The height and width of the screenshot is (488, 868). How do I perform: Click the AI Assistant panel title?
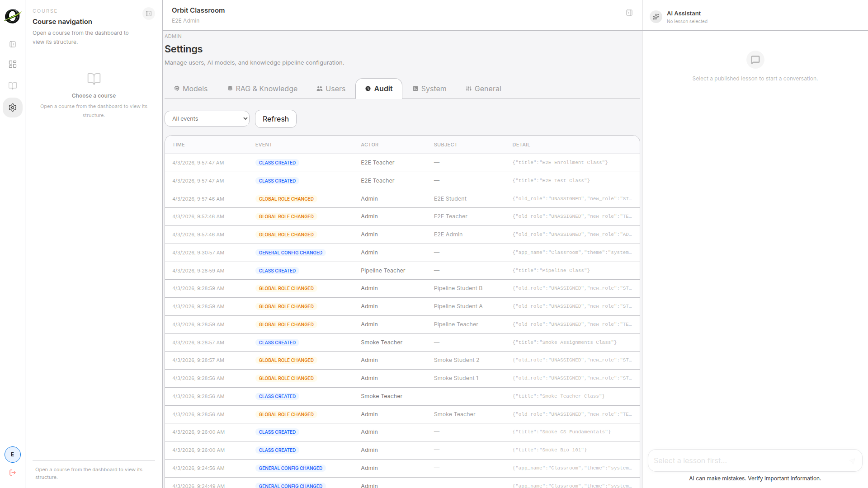click(x=684, y=14)
